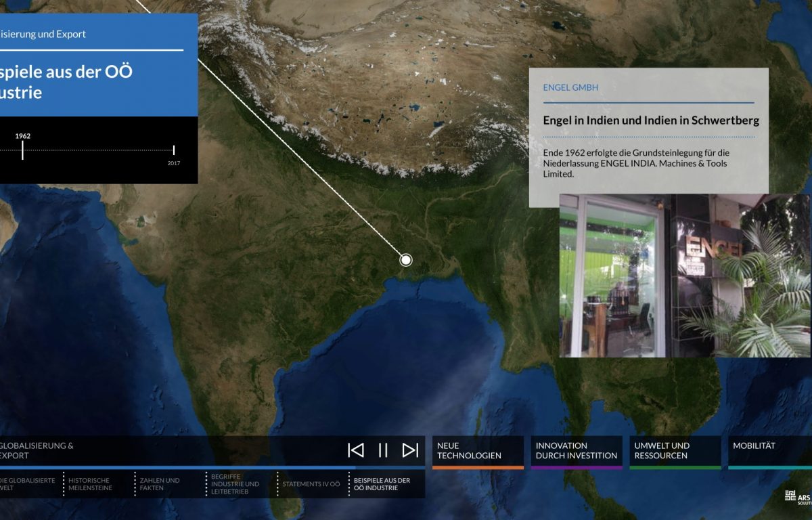The width and height of the screenshot is (812, 520).
Task: Skip to the next item
Action: 410,450
